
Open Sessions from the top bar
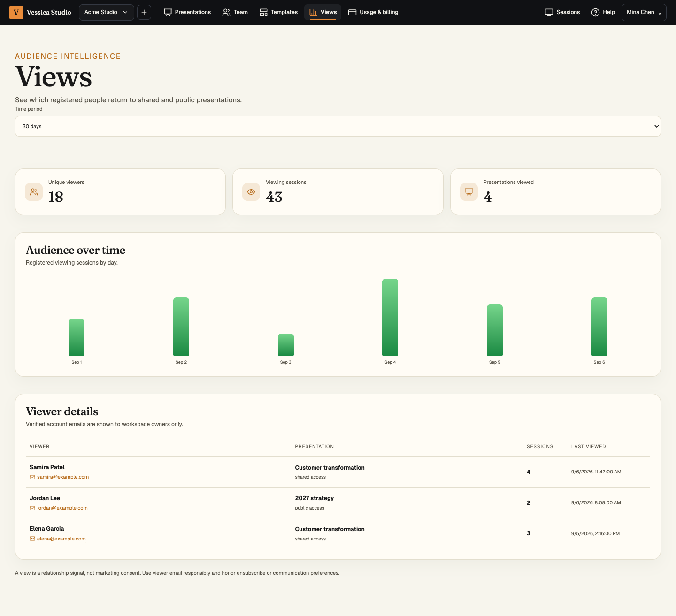click(562, 12)
